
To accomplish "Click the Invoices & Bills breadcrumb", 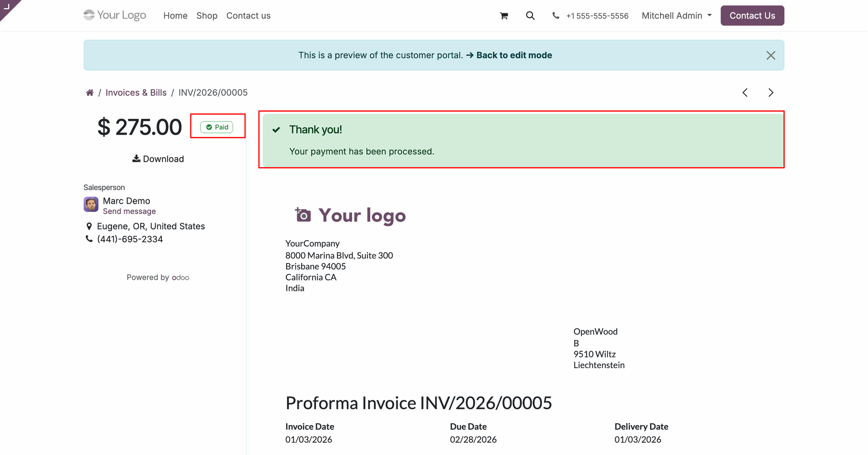I will (136, 93).
